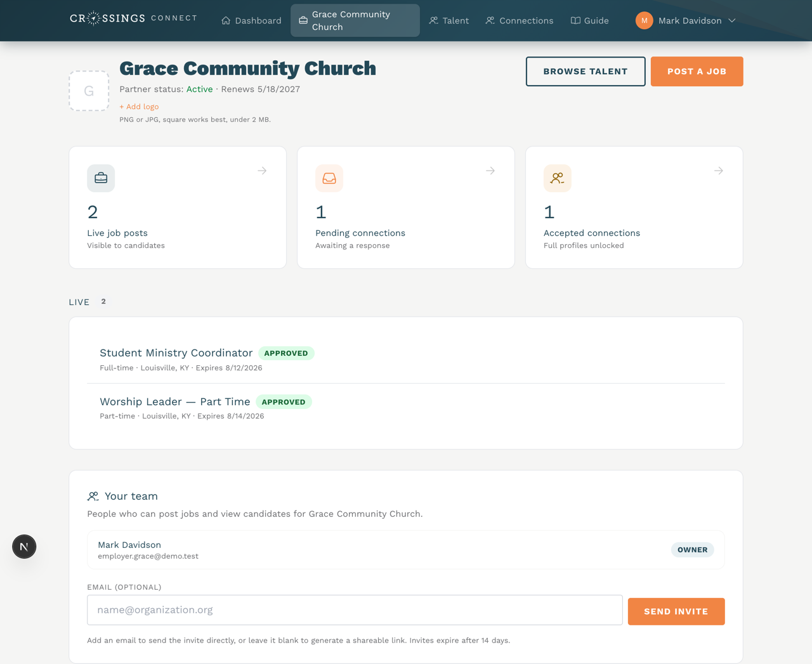Click the Pending connections label
The height and width of the screenshot is (664, 812).
click(x=360, y=233)
